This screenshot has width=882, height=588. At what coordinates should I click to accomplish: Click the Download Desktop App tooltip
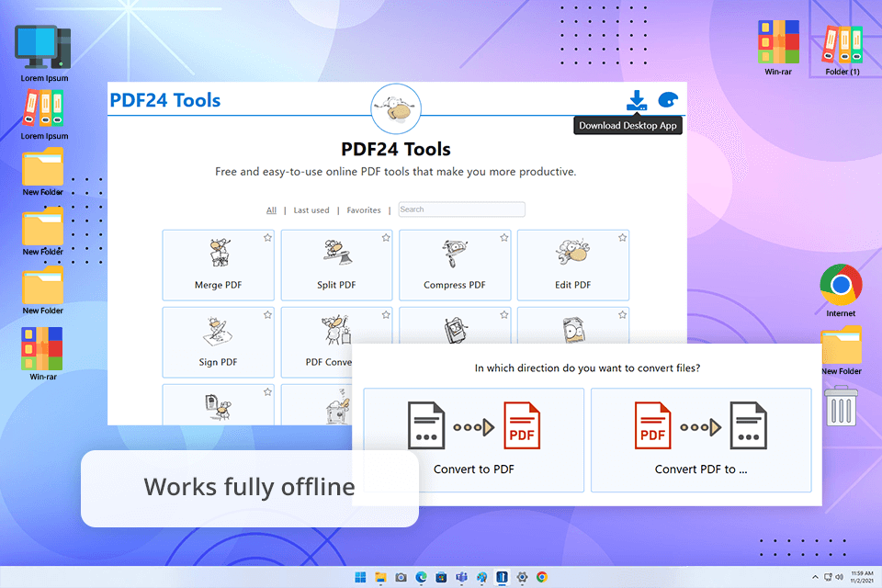coord(628,126)
